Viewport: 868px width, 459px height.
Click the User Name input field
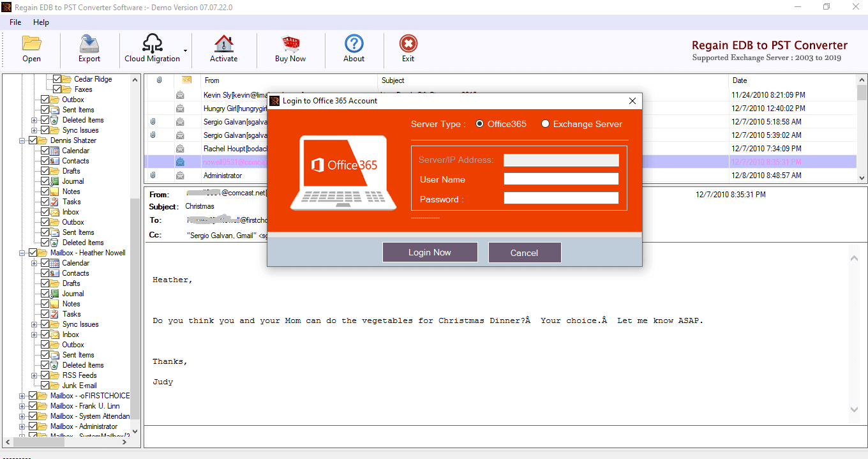point(561,179)
